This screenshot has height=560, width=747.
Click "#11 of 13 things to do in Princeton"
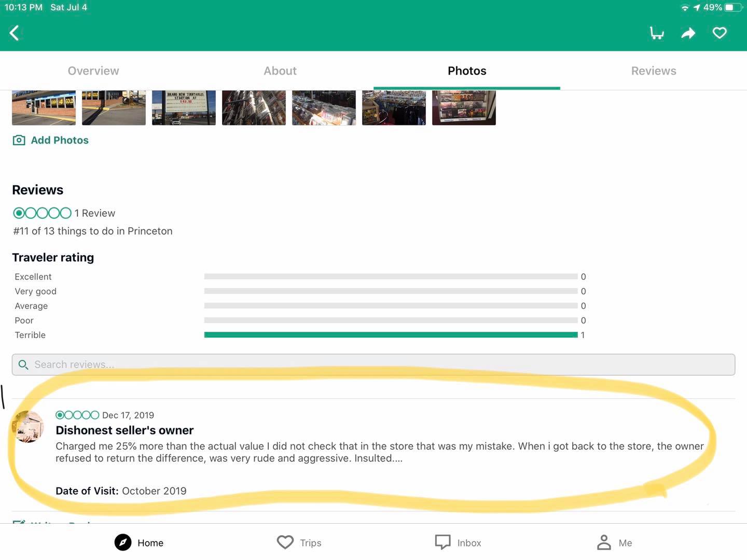[93, 231]
